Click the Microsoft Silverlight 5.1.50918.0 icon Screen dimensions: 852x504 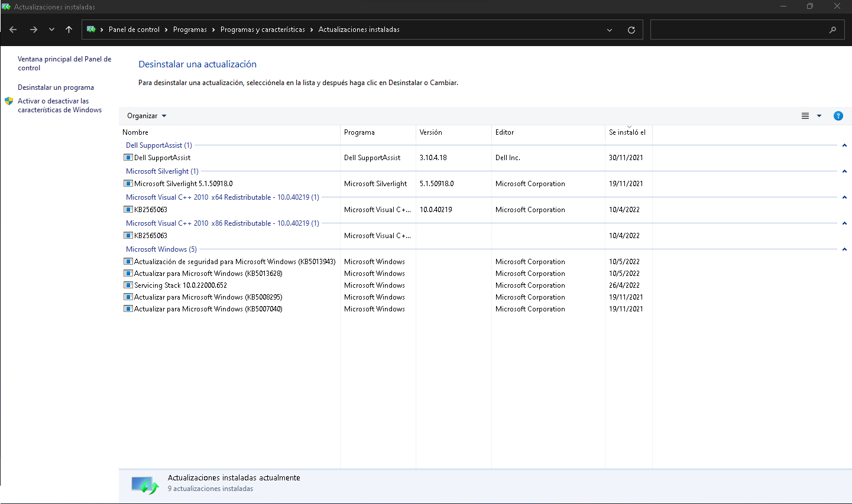(128, 184)
